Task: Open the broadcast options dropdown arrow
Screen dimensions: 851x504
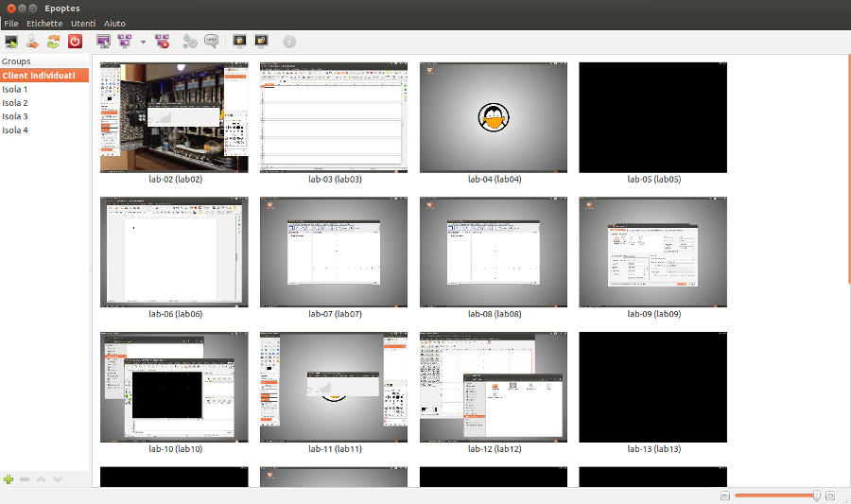Action: [143, 42]
